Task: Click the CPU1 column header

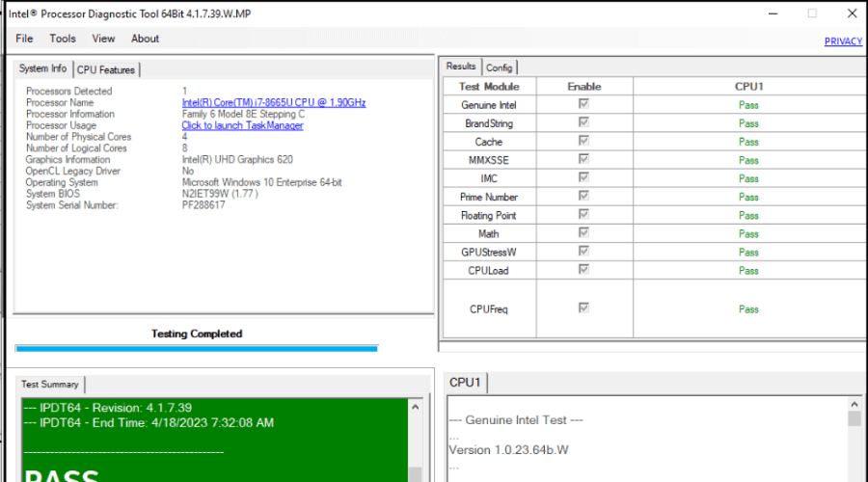Action: pos(749,87)
